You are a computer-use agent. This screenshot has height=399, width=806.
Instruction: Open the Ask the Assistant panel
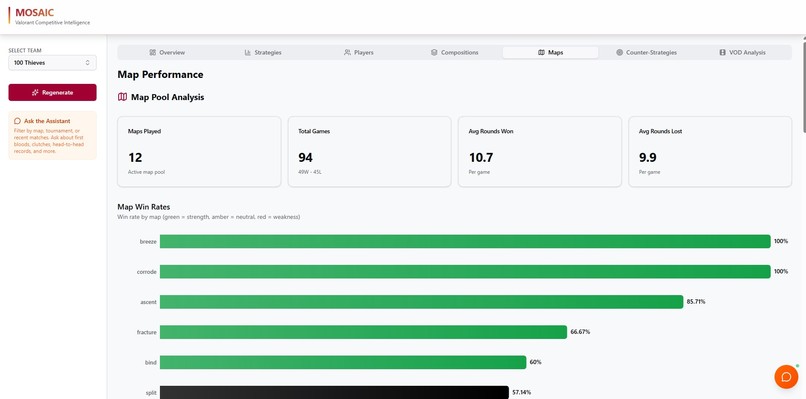[52, 136]
